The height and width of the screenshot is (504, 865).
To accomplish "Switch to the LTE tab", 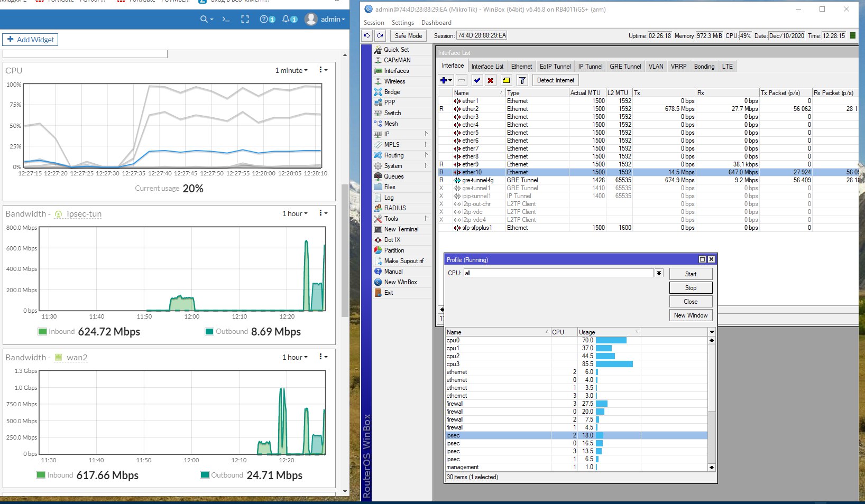I will click(728, 67).
